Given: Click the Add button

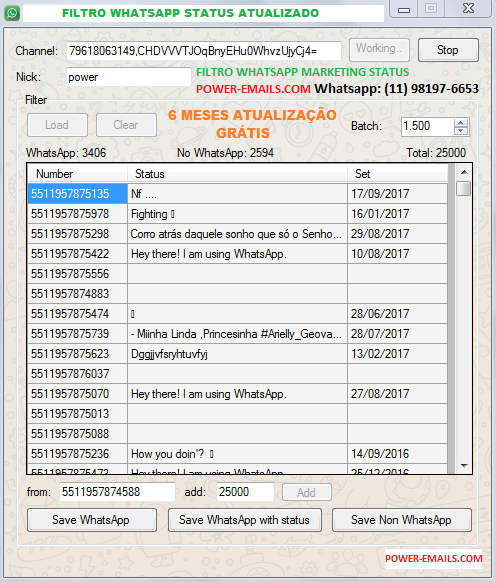Looking at the screenshot, I should 306,493.
